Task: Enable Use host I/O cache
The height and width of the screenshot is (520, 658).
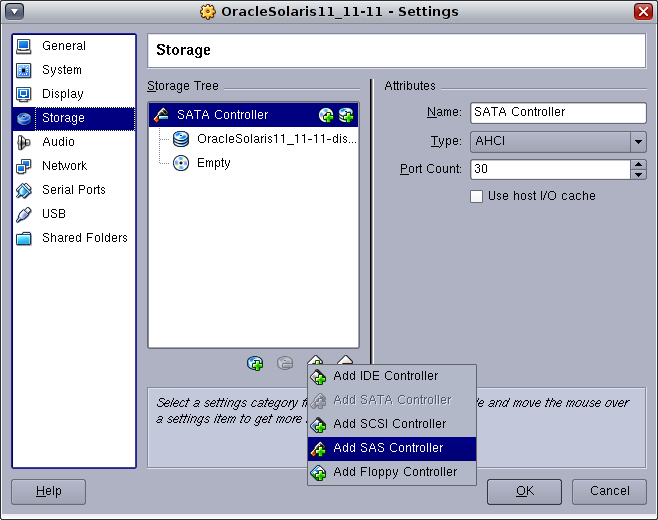Action: click(x=477, y=196)
